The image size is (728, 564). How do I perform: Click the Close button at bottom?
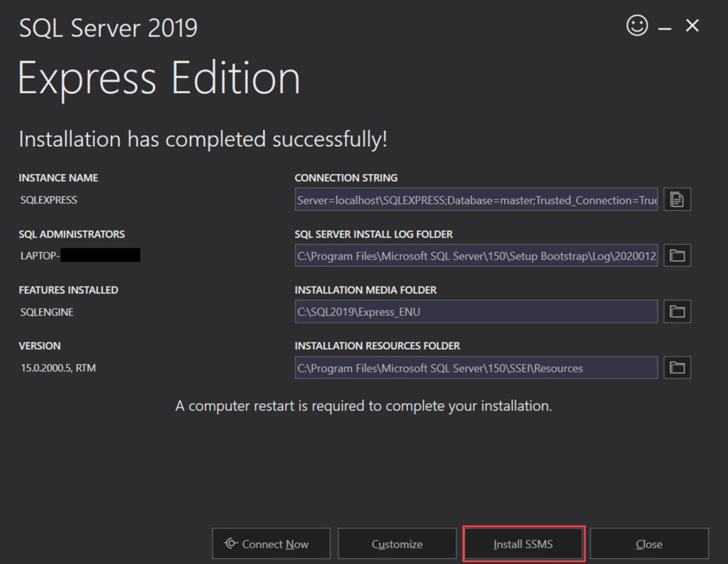coord(649,543)
